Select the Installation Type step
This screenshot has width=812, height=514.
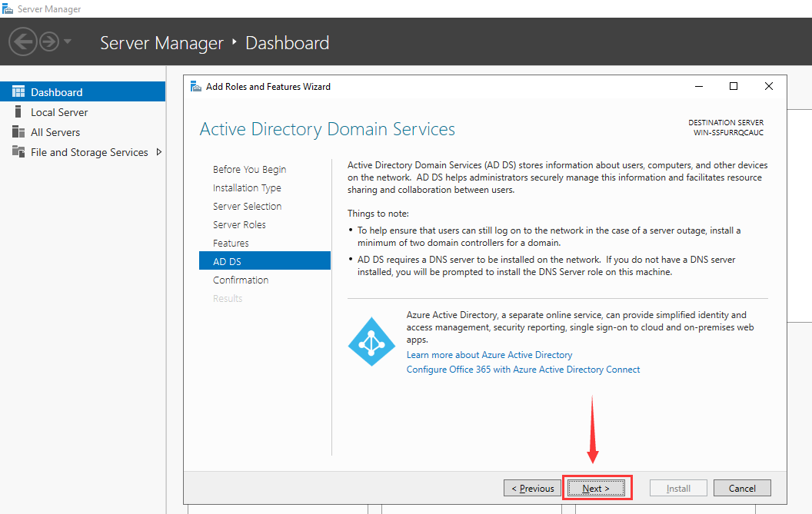pos(247,188)
